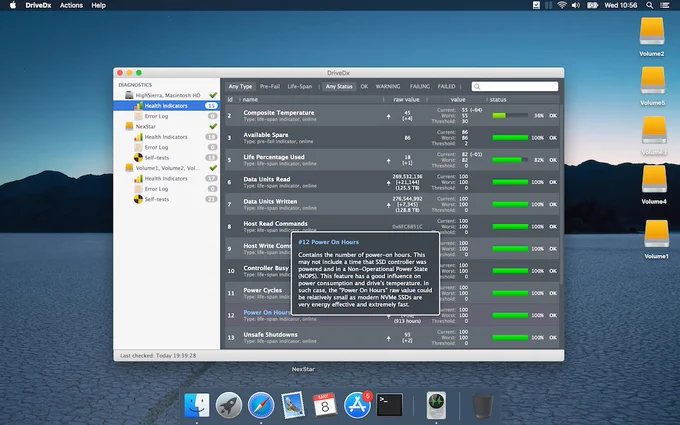The height and width of the screenshot is (425, 680).
Task: Open the Actions menu
Action: [71, 5]
